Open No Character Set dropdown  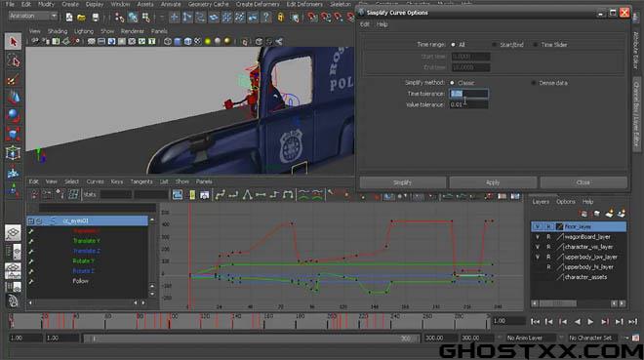(x=594, y=338)
